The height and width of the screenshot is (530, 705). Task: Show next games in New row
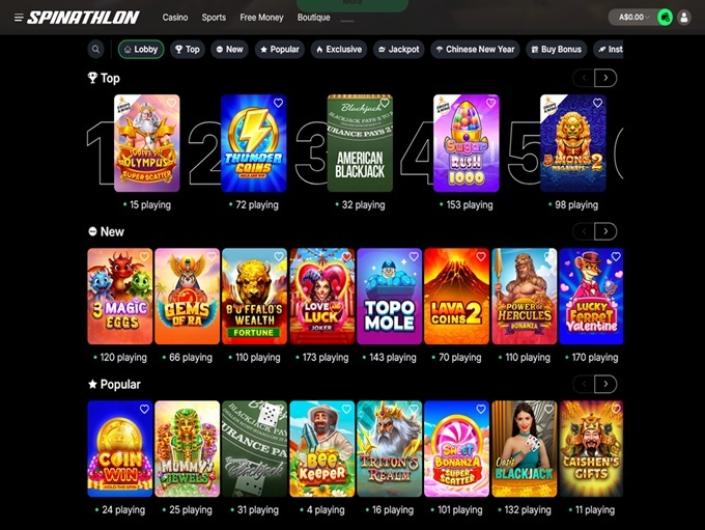[606, 232]
